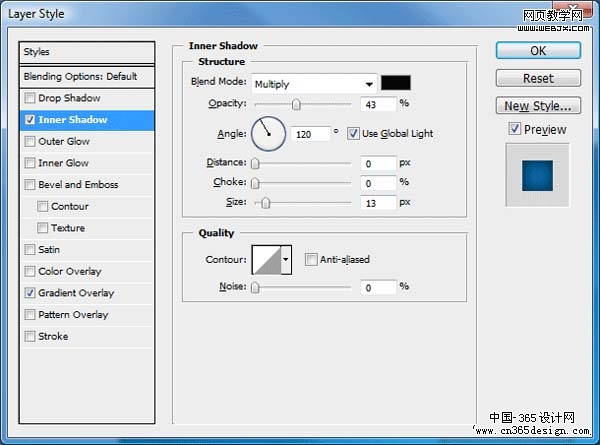
Task: Click the blue style preview thumbnail
Action: point(537,175)
